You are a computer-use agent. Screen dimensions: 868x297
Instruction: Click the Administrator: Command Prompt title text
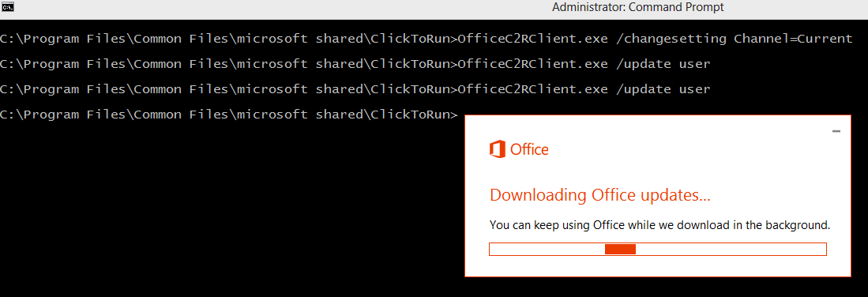[637, 7]
